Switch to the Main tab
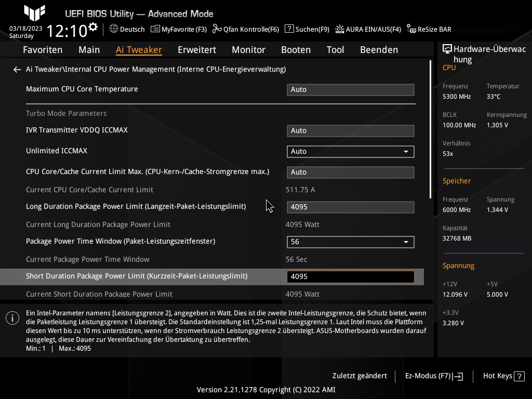The height and width of the screenshot is (399, 532). coord(89,50)
